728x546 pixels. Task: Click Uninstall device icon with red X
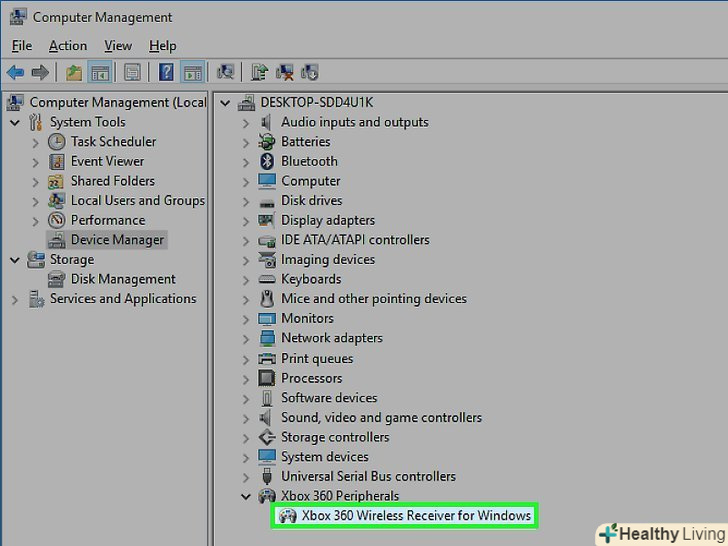tap(285, 72)
